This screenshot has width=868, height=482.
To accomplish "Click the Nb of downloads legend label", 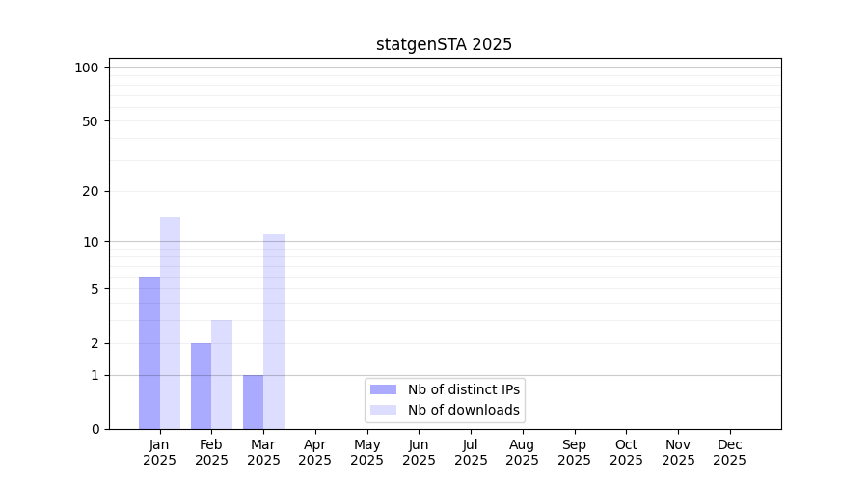I will (x=463, y=410).
